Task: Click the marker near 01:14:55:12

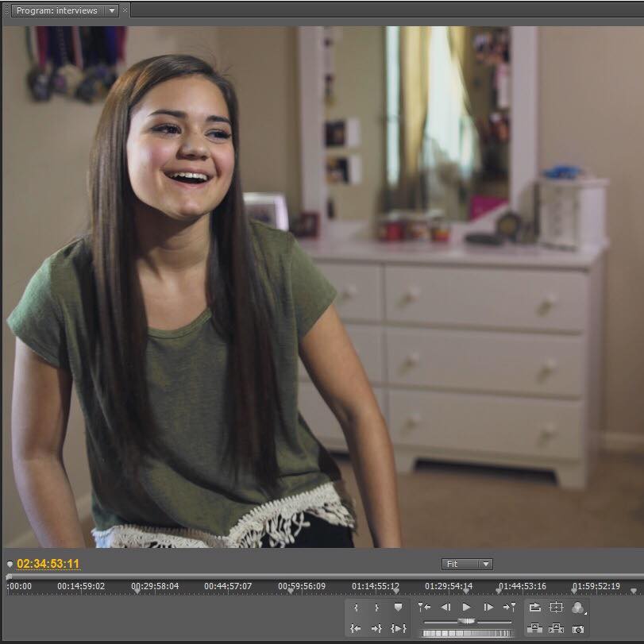Action: [396, 591]
